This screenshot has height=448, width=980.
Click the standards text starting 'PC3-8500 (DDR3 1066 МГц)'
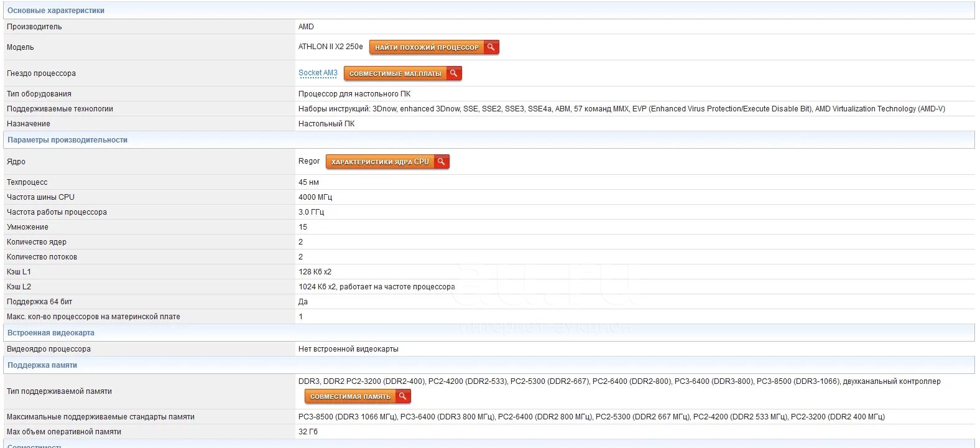pyautogui.click(x=591, y=417)
